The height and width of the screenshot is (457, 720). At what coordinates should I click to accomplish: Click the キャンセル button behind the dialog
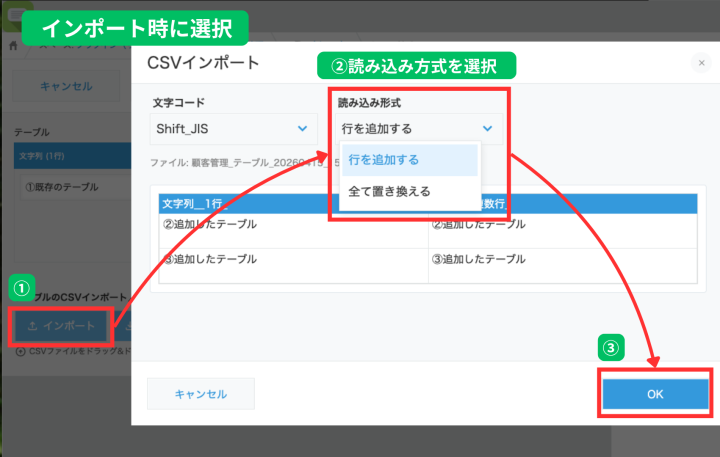click(65, 86)
